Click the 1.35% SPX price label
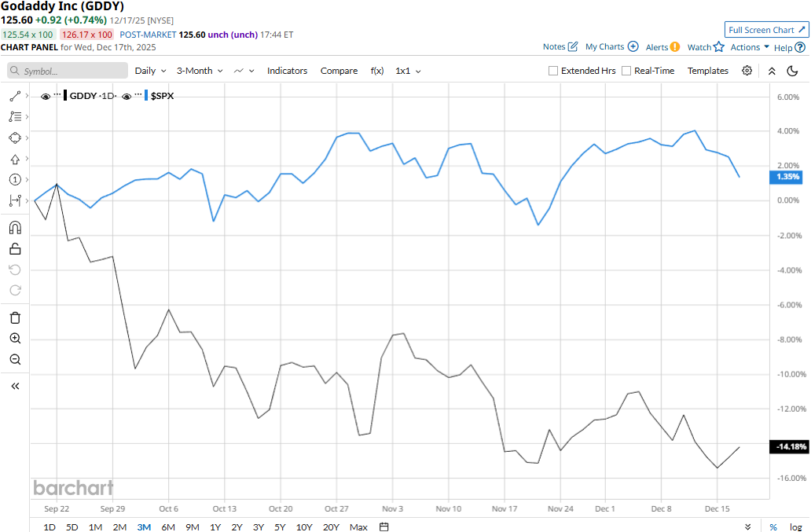811x532 pixels. pos(787,177)
